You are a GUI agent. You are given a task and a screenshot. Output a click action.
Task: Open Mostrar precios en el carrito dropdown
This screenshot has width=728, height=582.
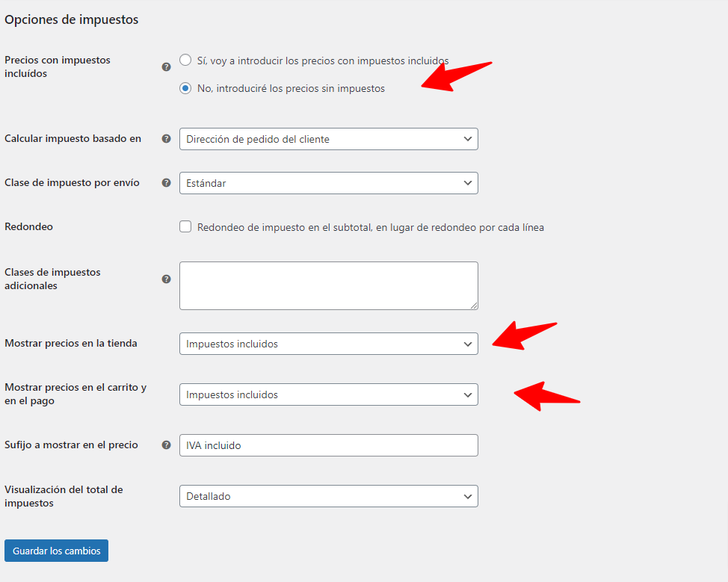pyautogui.click(x=329, y=394)
